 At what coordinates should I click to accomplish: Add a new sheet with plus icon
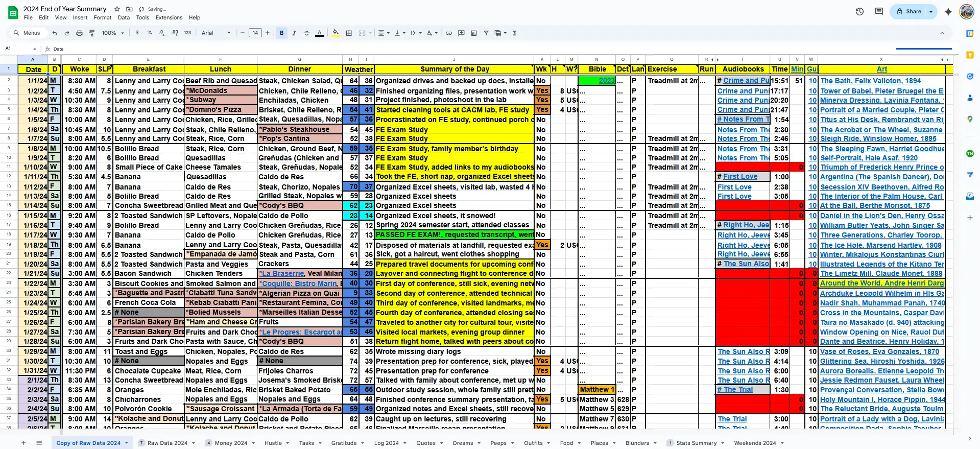(23, 443)
